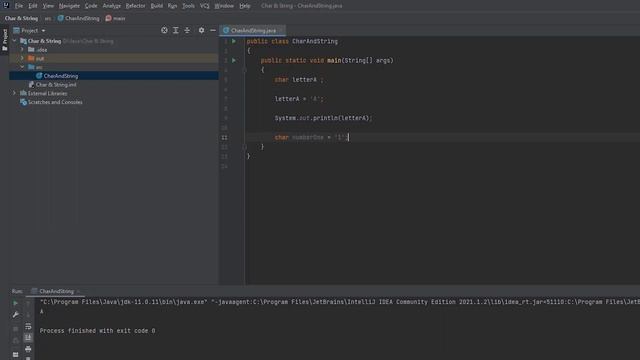Click the java.exe command line in console
The image size is (640, 360).
(x=340, y=302)
